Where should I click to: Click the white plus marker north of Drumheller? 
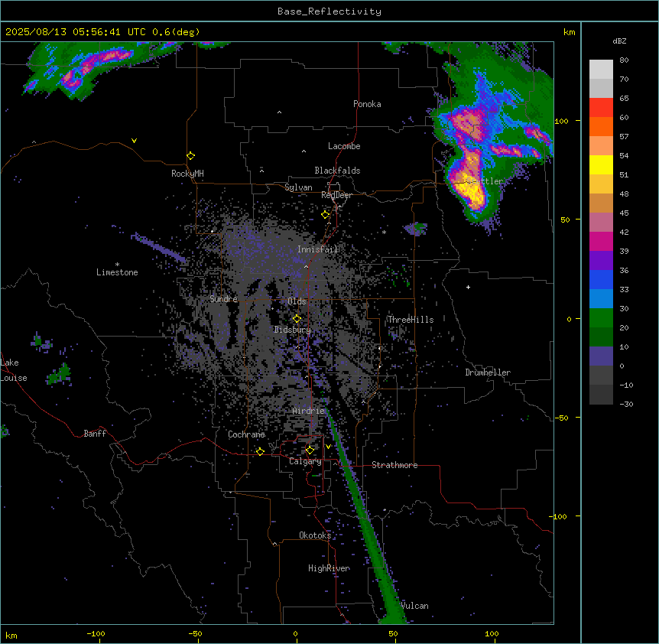coord(468,287)
